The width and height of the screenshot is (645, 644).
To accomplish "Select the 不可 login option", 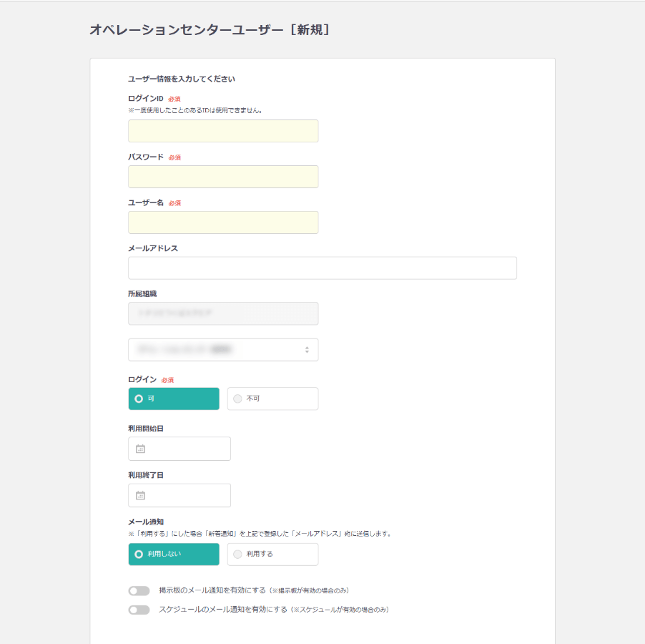I will click(272, 399).
